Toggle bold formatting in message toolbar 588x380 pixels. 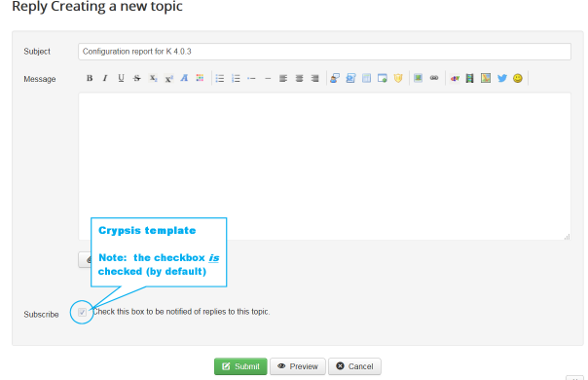point(90,78)
